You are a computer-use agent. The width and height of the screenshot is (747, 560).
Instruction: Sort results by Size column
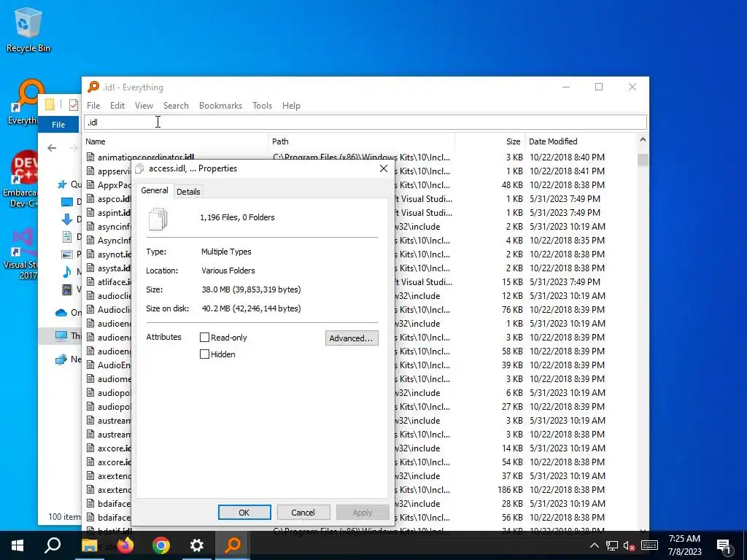point(489,141)
